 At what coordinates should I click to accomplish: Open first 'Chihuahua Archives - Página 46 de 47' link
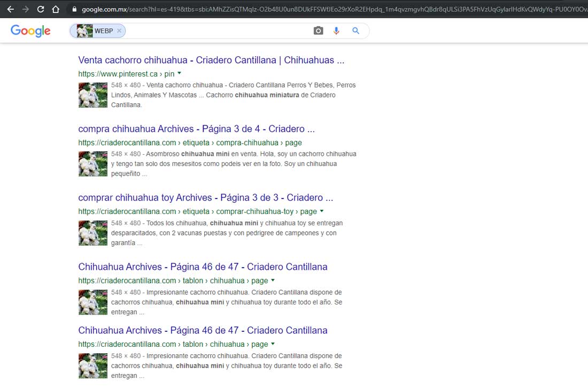click(x=203, y=267)
